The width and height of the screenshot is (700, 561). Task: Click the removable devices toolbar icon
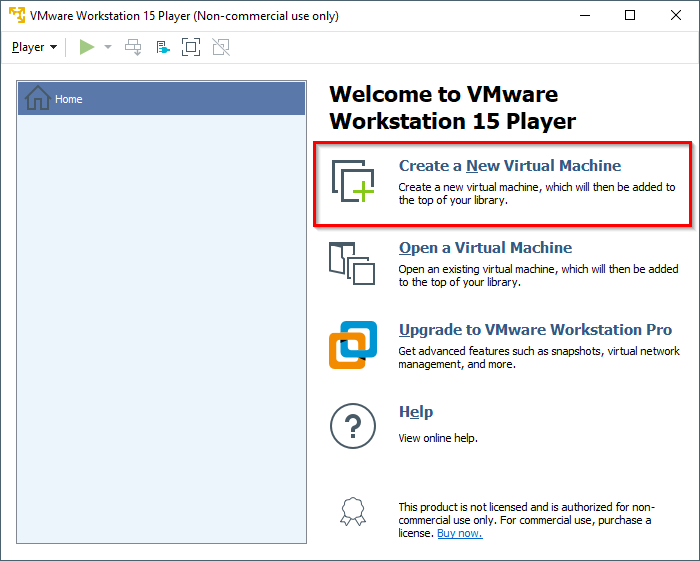click(x=163, y=47)
